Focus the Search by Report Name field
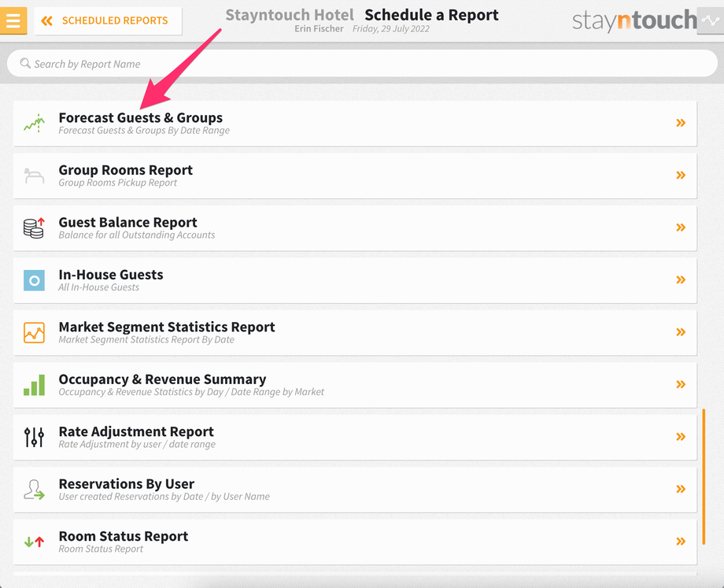This screenshot has width=724, height=588. [x=362, y=64]
